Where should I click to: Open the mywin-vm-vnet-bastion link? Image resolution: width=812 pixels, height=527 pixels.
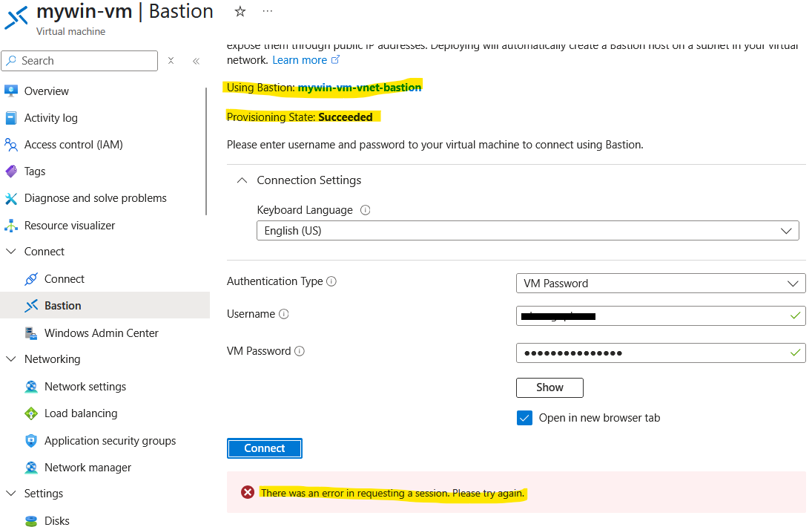coord(360,88)
